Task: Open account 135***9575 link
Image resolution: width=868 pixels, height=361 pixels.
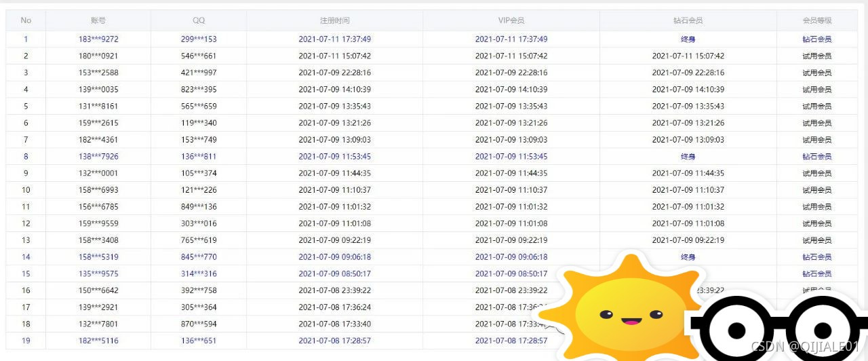Action: tap(98, 274)
